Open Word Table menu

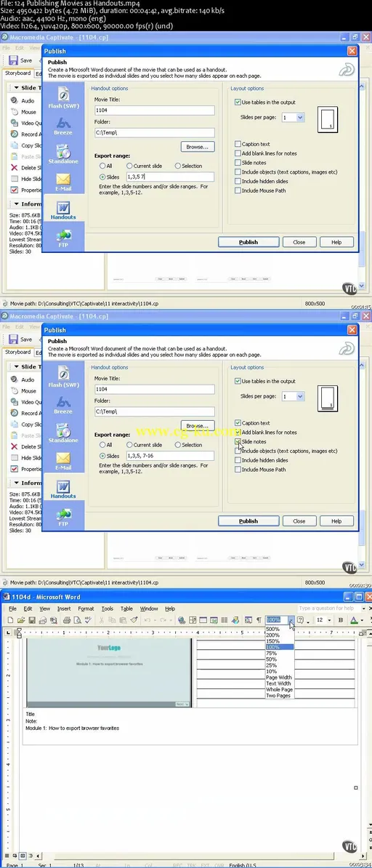point(126,608)
